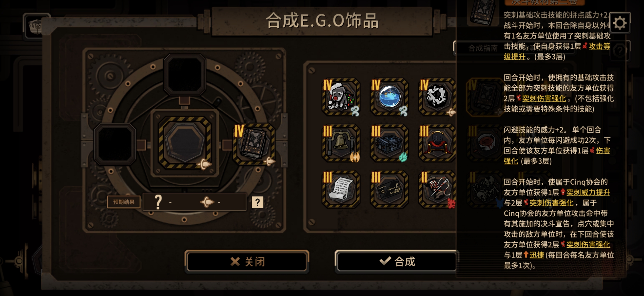
Task: Open the settings gear icon
Action: coord(620,23)
